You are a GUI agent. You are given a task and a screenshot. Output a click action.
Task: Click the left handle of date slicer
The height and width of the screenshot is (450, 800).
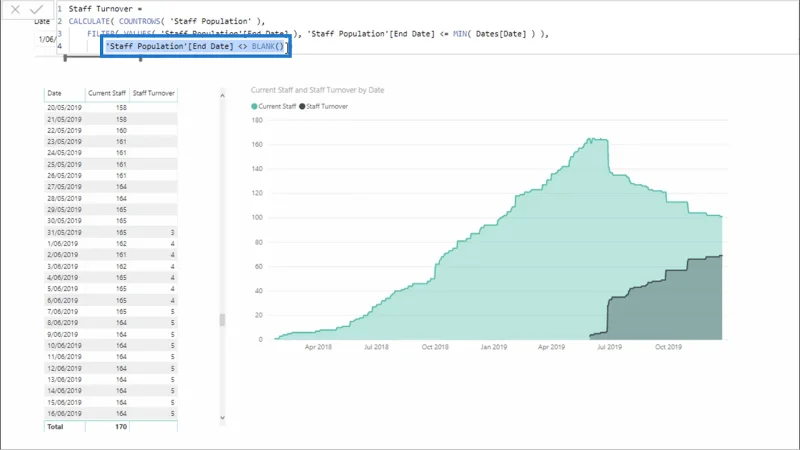pyautogui.click(x=65, y=59)
